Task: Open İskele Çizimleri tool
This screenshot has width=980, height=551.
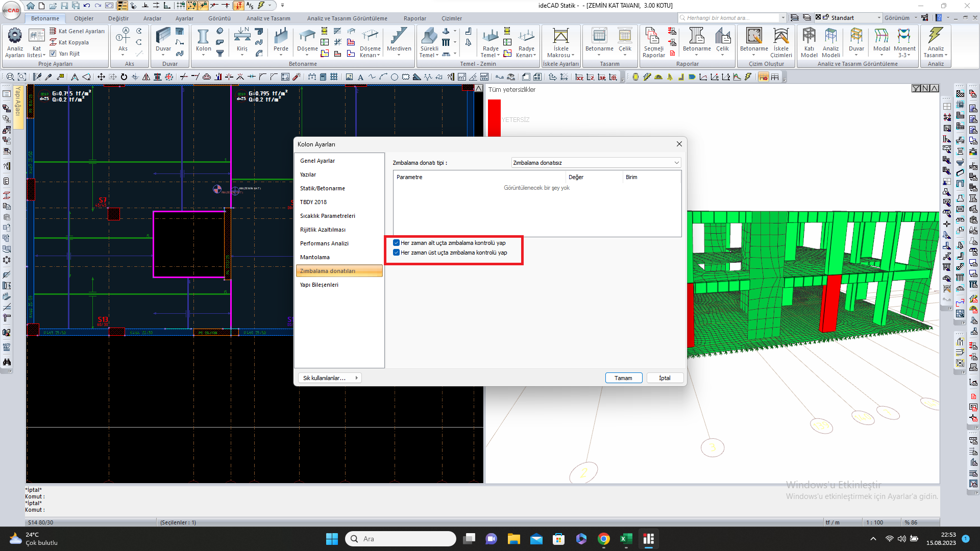Action: click(781, 42)
